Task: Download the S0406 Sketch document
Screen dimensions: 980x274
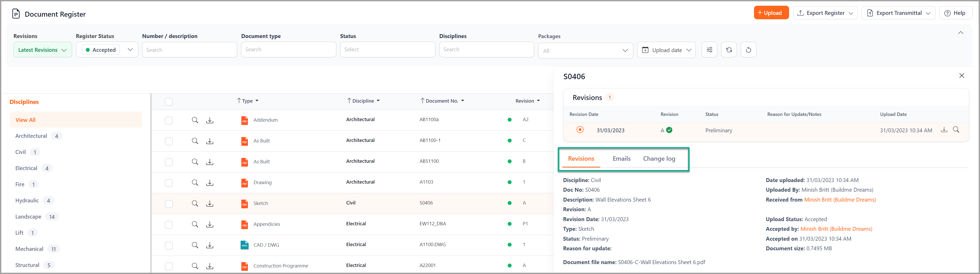Action: pyautogui.click(x=210, y=203)
